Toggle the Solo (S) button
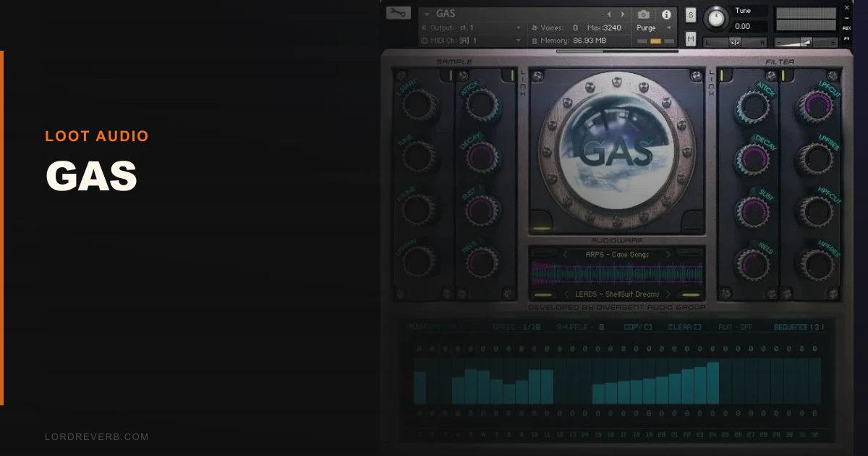868x456 pixels. pyautogui.click(x=691, y=15)
